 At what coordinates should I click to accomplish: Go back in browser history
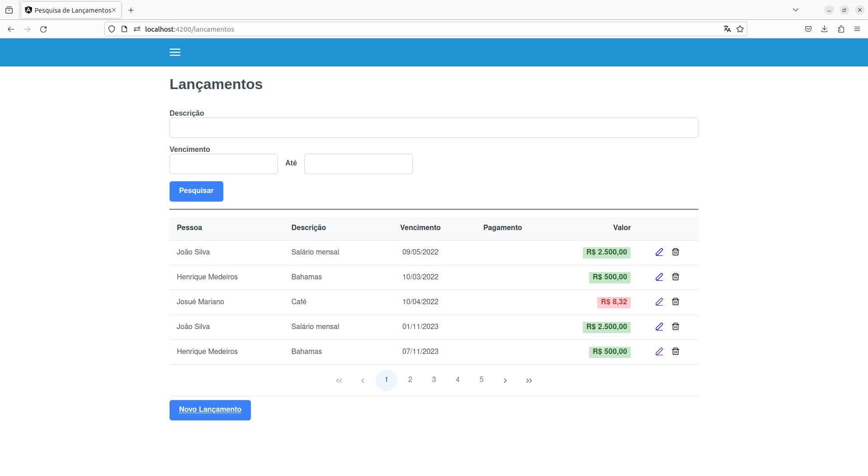click(x=11, y=29)
